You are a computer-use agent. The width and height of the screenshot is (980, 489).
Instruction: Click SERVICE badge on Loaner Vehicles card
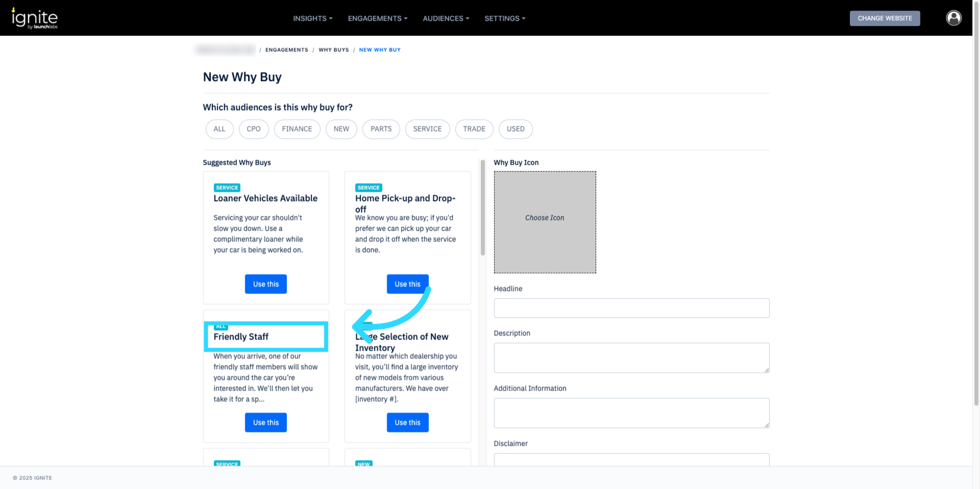point(227,188)
